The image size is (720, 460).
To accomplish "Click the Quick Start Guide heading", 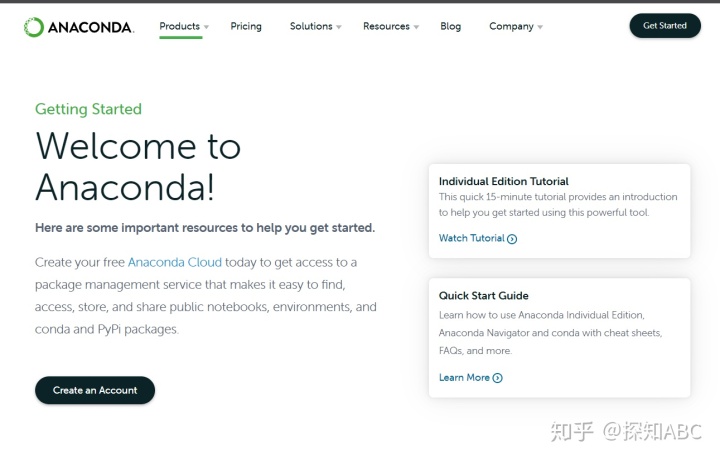I will [484, 296].
